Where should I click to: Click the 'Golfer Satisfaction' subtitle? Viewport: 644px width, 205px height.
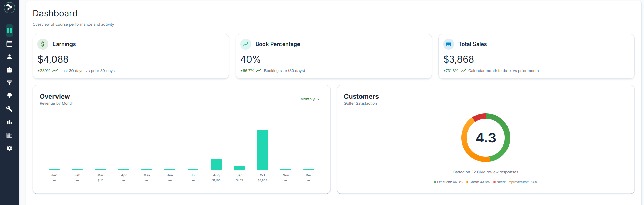pyautogui.click(x=360, y=104)
